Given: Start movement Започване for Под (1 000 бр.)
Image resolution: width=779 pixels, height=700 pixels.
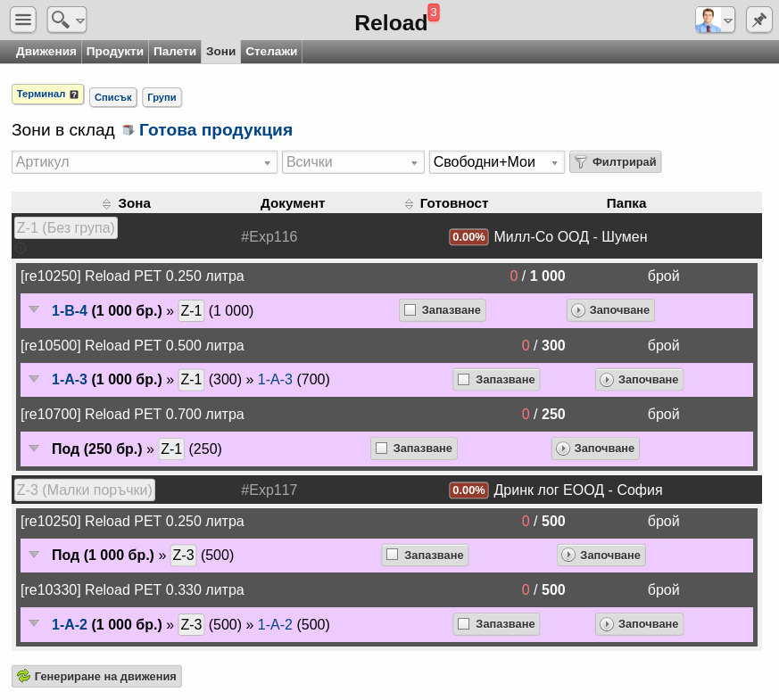Looking at the screenshot, I should (x=601, y=555).
